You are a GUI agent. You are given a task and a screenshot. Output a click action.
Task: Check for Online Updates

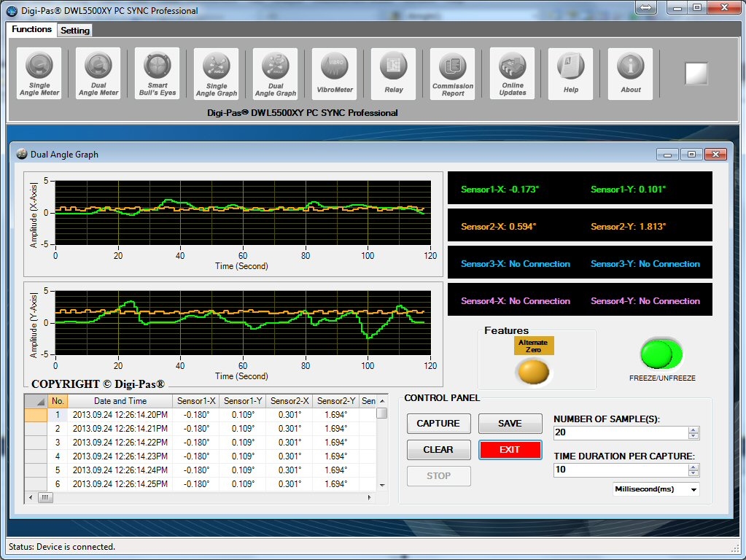513,73
